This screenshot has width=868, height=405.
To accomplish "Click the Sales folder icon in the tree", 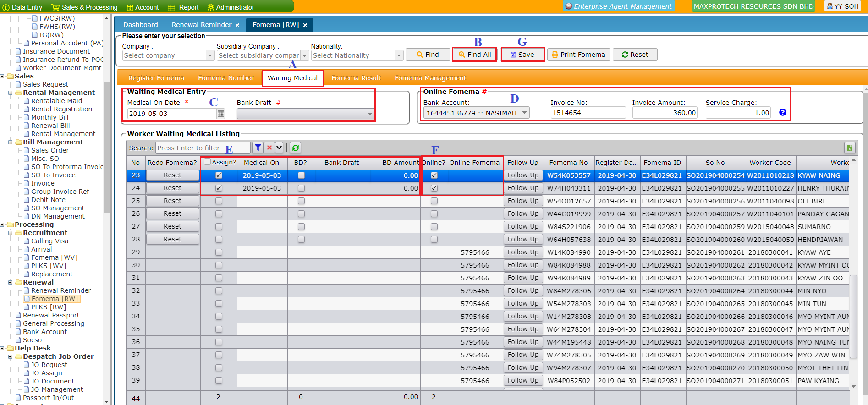I will (10, 76).
